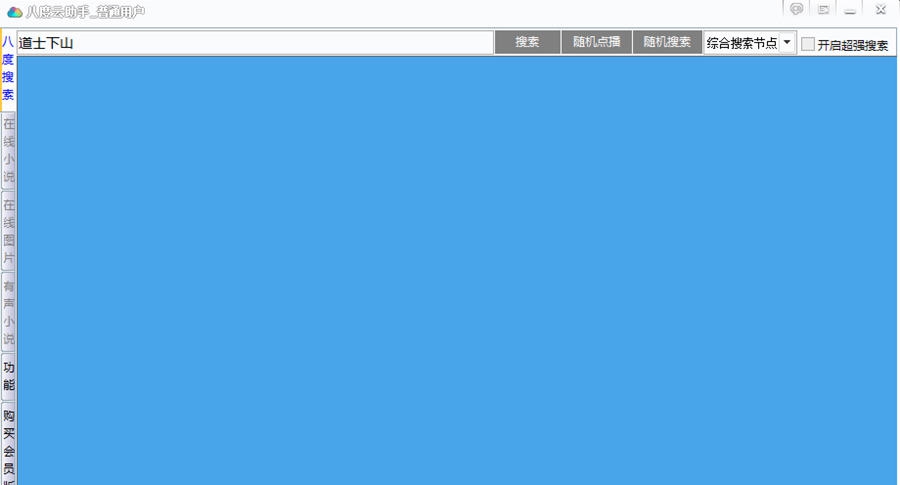Open the 有声小说 side tab
This screenshot has height=485, width=900.
[9, 313]
